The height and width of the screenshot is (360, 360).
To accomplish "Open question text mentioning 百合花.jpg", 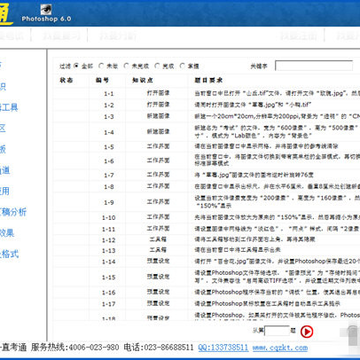I will point(277,261).
